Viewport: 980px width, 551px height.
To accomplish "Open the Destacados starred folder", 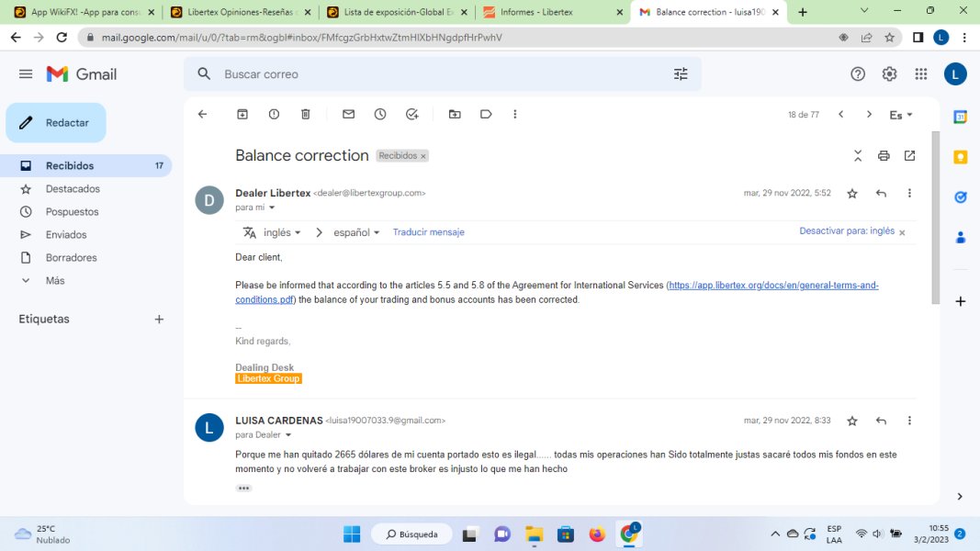I will pyautogui.click(x=73, y=188).
